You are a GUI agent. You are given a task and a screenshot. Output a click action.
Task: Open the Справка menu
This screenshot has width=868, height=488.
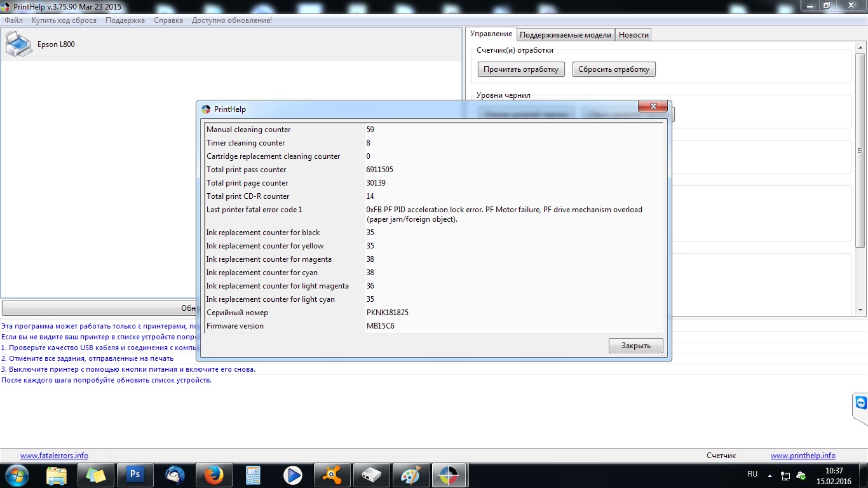(168, 20)
